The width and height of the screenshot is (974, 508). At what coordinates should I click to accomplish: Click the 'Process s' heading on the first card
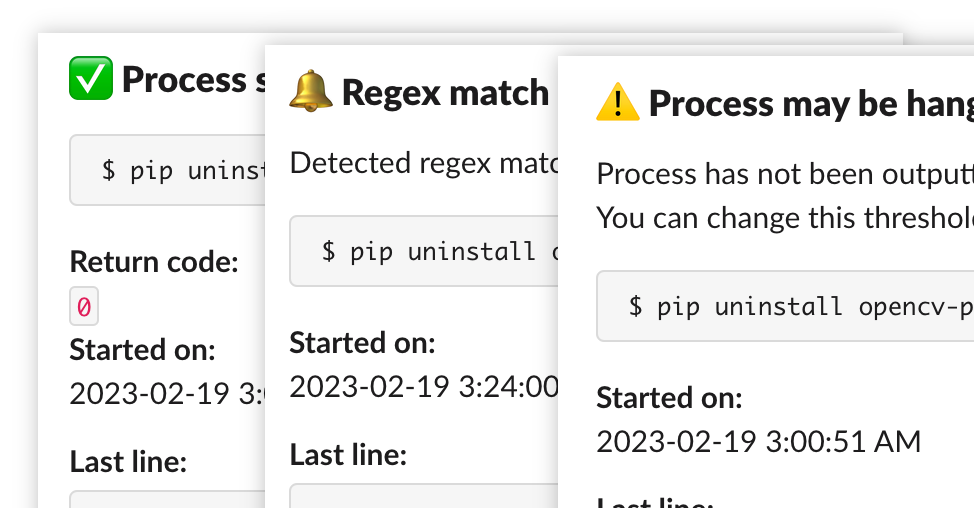click(x=193, y=79)
